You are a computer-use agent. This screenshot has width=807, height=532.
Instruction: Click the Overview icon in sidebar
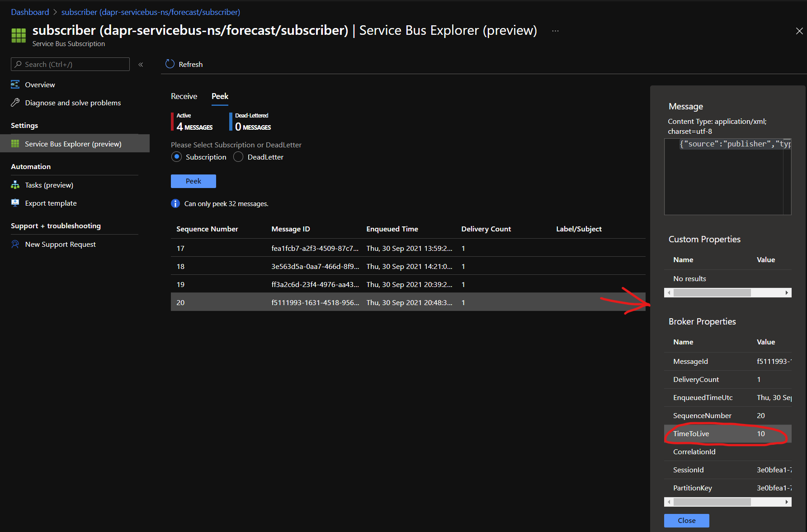click(15, 85)
